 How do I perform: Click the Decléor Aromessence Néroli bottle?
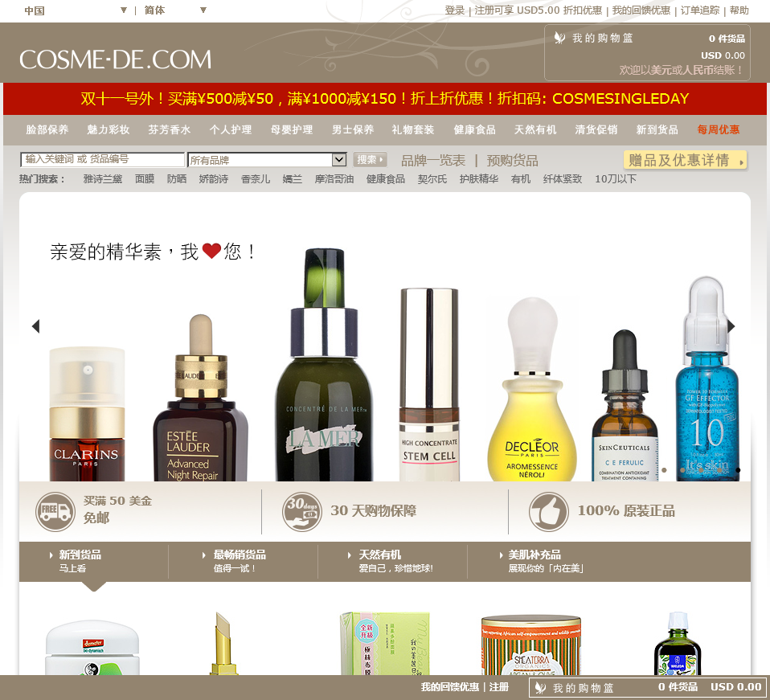click(x=532, y=389)
